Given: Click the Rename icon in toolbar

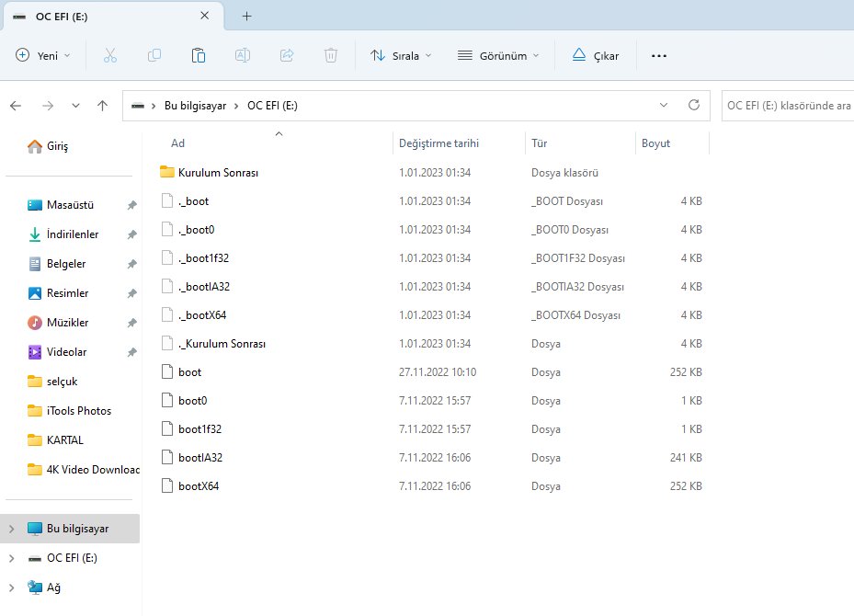Looking at the screenshot, I should point(243,55).
